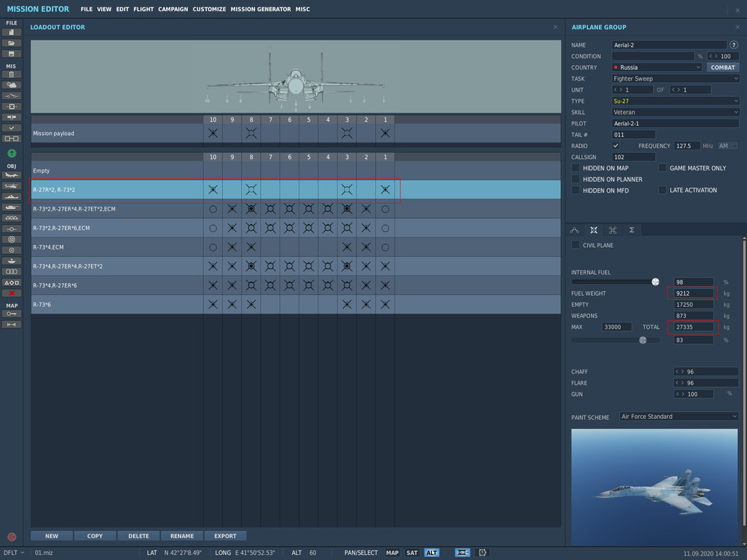Tick the Late Activation checkbox
Image resolution: width=747 pixels, height=560 pixels.
[662, 190]
